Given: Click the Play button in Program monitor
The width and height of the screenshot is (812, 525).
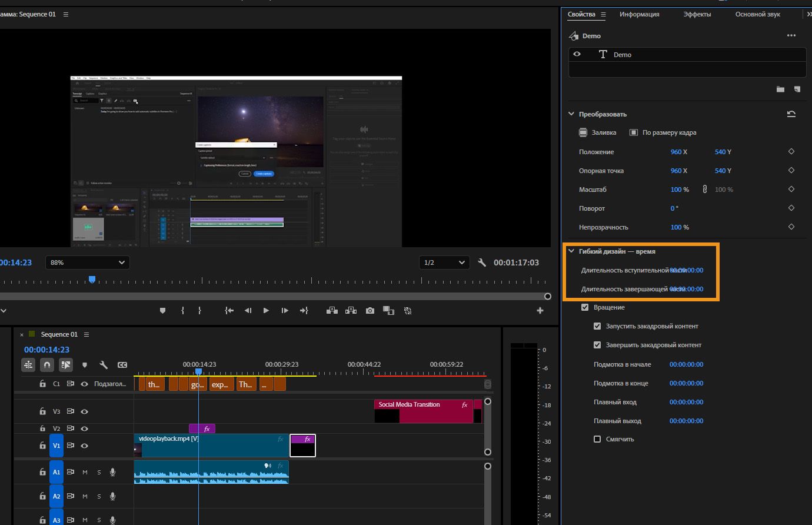Looking at the screenshot, I should coord(266,311).
